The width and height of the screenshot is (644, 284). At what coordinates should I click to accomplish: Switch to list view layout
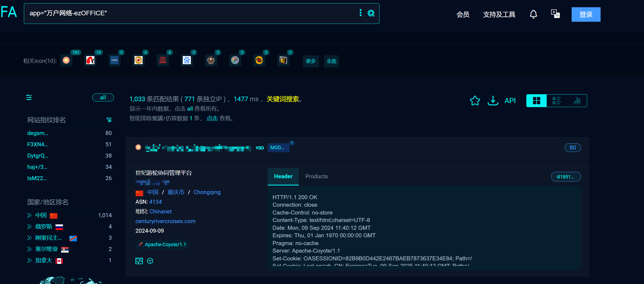[557, 101]
